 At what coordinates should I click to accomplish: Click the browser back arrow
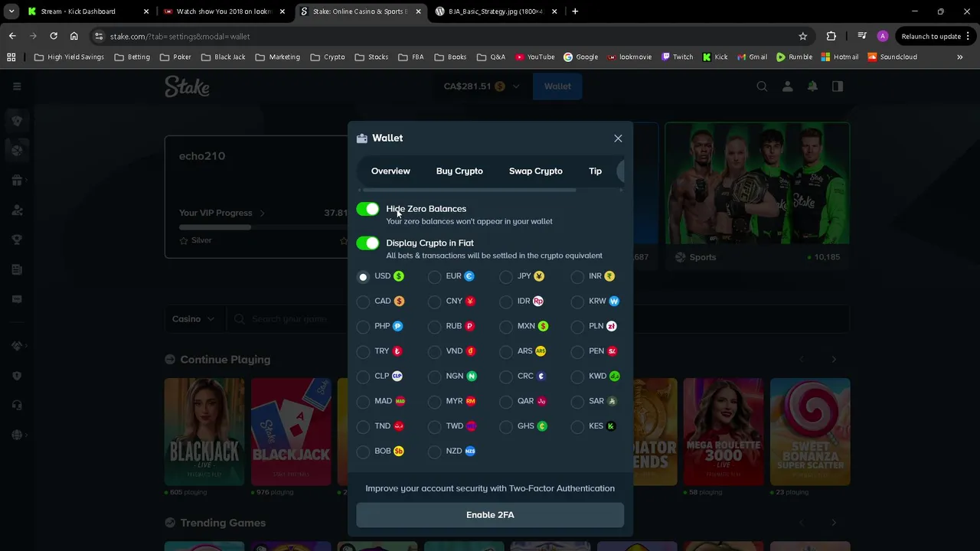pos(12,36)
